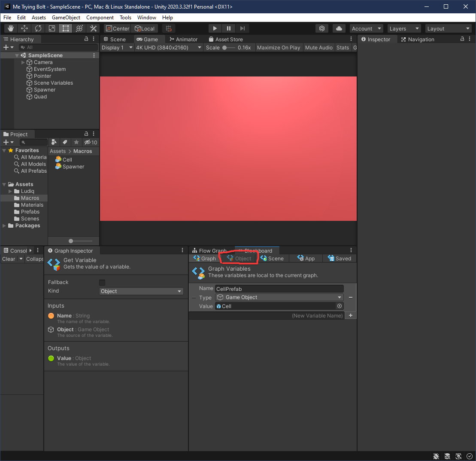Screen dimensions: 476x461
Task: Open the Component menu
Action: point(100,18)
